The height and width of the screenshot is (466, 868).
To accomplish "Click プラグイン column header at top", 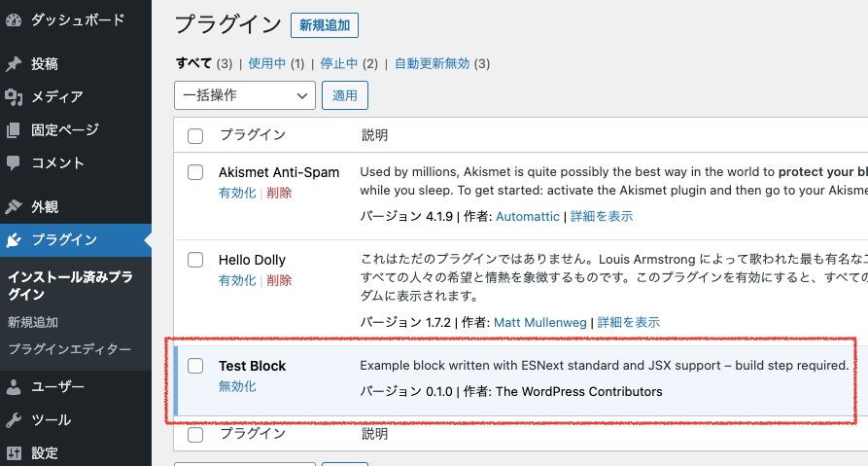I will [x=253, y=135].
